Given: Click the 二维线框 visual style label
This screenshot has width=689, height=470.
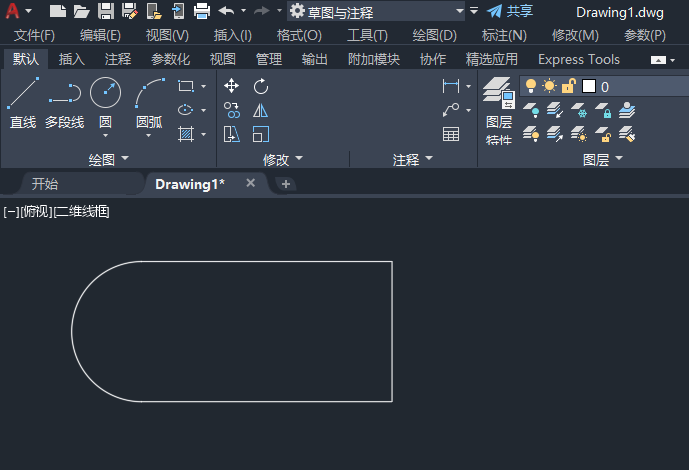Looking at the screenshot, I should [81, 212].
